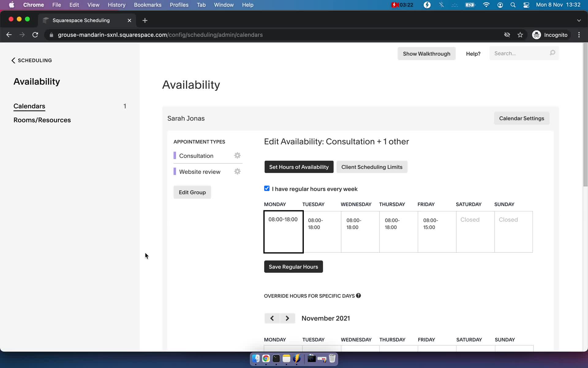Click browser back arrow
The width and height of the screenshot is (588, 368).
[x=9, y=35]
